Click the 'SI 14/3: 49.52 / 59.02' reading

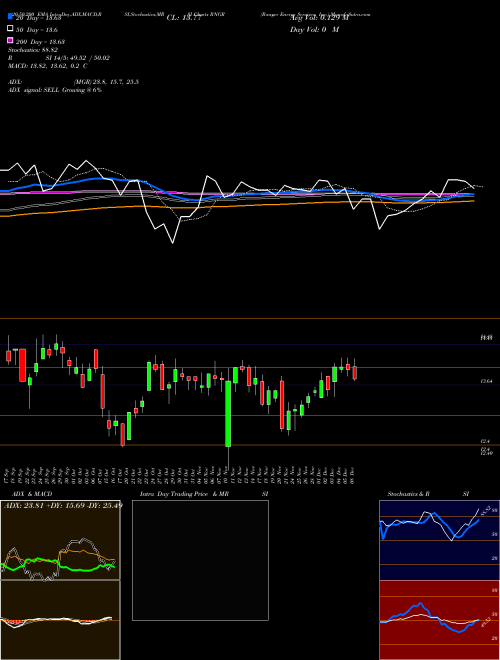[78, 58]
